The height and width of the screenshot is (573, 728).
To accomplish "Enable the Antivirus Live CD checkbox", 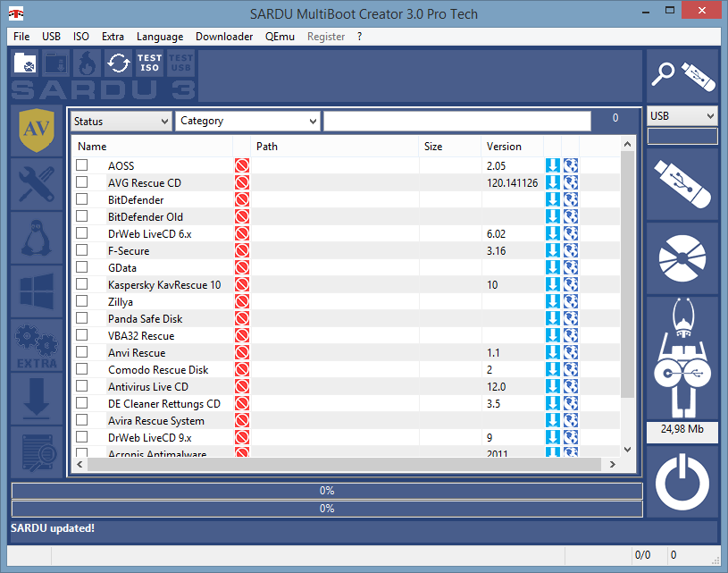I will tap(81, 385).
